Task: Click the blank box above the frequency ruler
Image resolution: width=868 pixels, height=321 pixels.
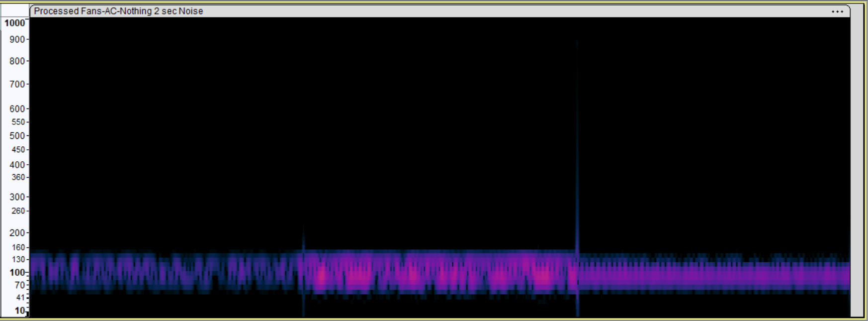Action: (15, 10)
